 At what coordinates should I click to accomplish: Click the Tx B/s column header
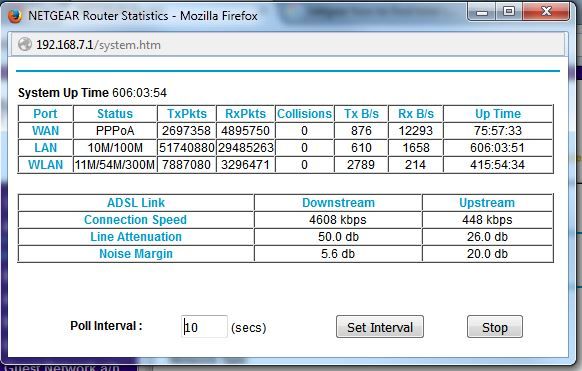tap(361, 114)
